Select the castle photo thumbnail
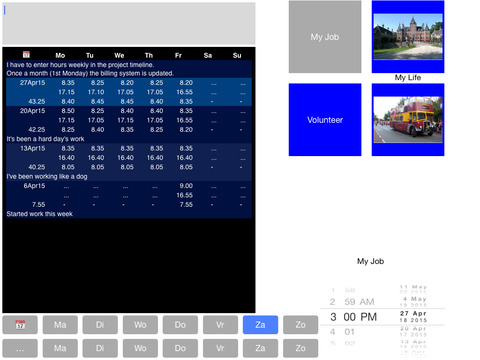 tap(408, 37)
